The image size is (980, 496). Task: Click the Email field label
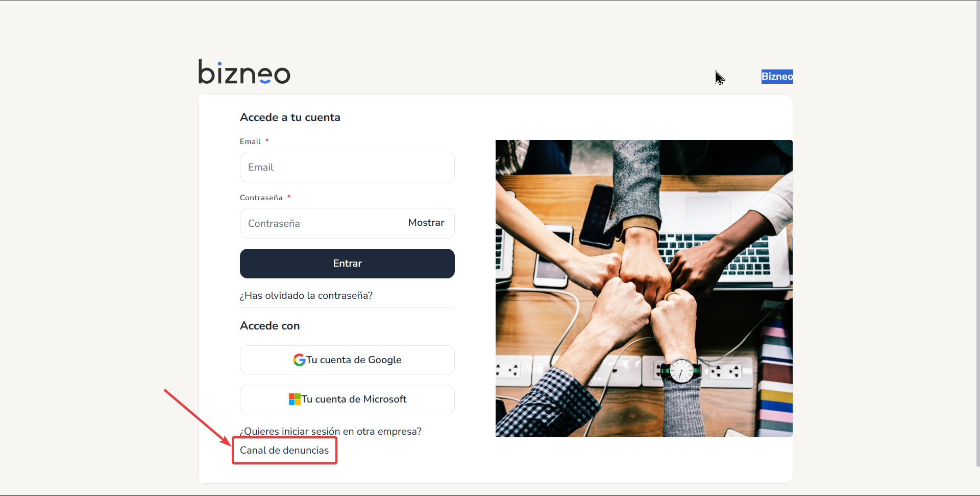pyautogui.click(x=250, y=141)
